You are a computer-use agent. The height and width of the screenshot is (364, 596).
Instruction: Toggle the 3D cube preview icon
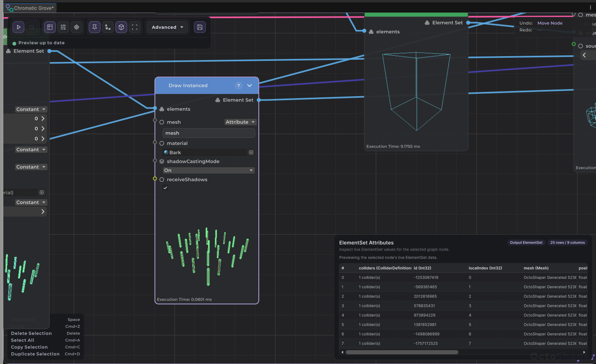(x=121, y=27)
